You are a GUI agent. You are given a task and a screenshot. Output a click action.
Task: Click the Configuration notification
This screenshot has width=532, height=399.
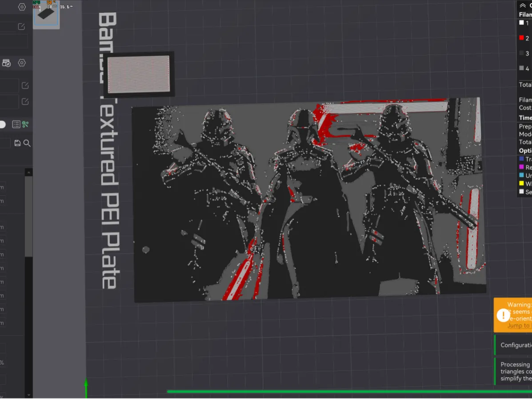point(513,345)
